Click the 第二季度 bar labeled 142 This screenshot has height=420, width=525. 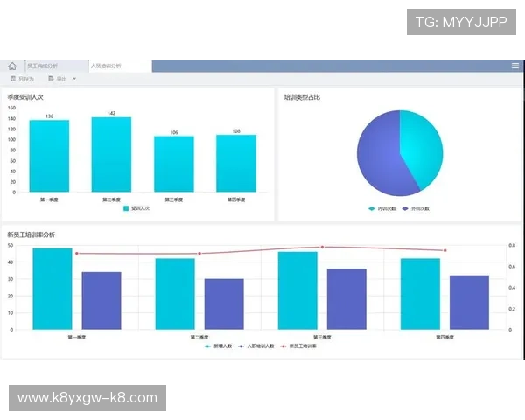111,154
